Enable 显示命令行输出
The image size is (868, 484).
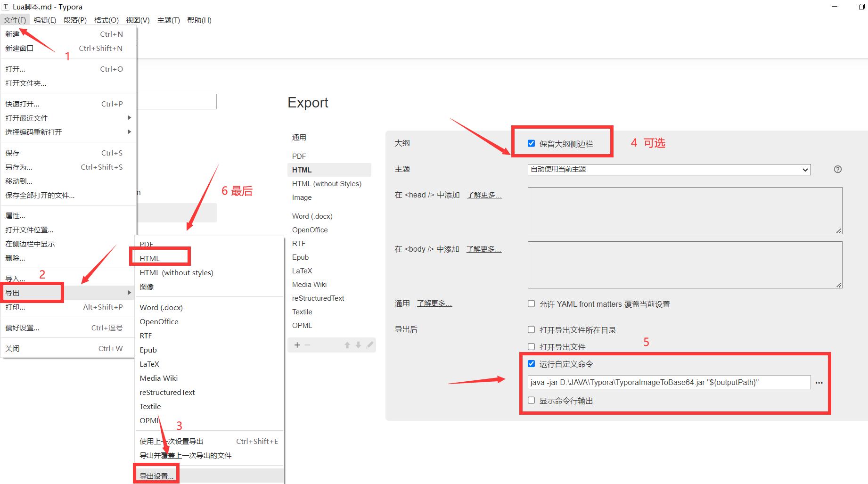tap(531, 400)
